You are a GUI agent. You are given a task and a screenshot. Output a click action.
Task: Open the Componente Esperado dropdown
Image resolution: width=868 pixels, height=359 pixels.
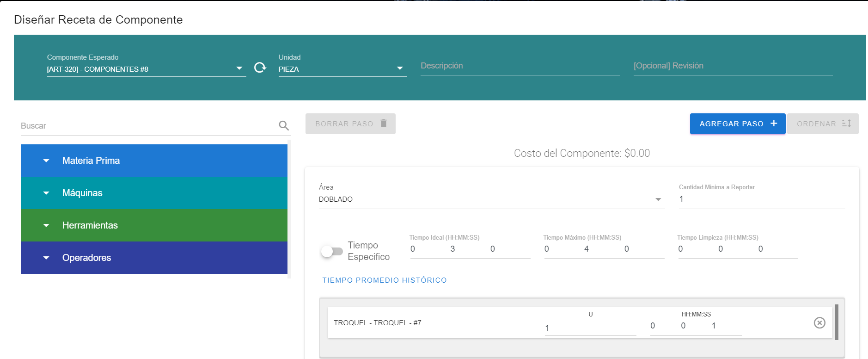(x=239, y=68)
